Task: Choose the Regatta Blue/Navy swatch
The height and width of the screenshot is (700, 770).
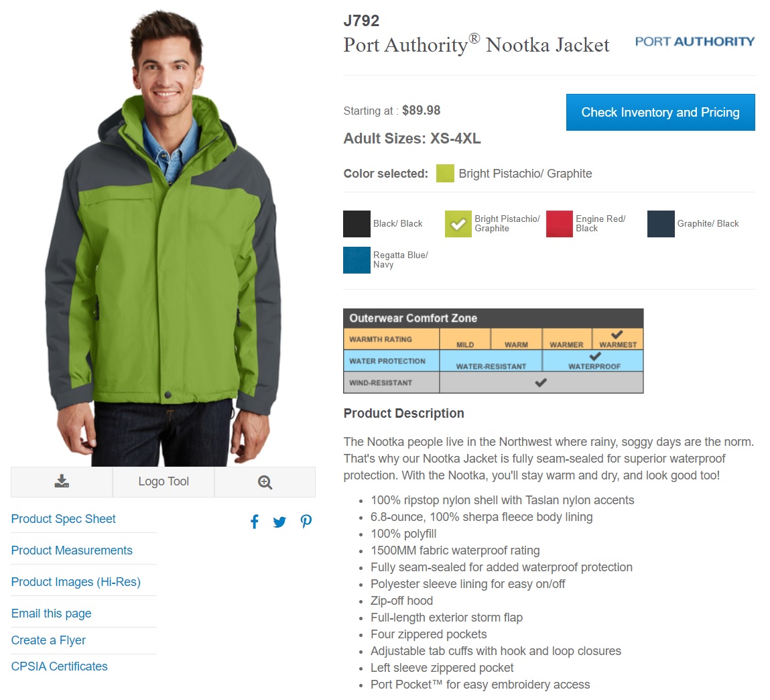Action: click(357, 260)
